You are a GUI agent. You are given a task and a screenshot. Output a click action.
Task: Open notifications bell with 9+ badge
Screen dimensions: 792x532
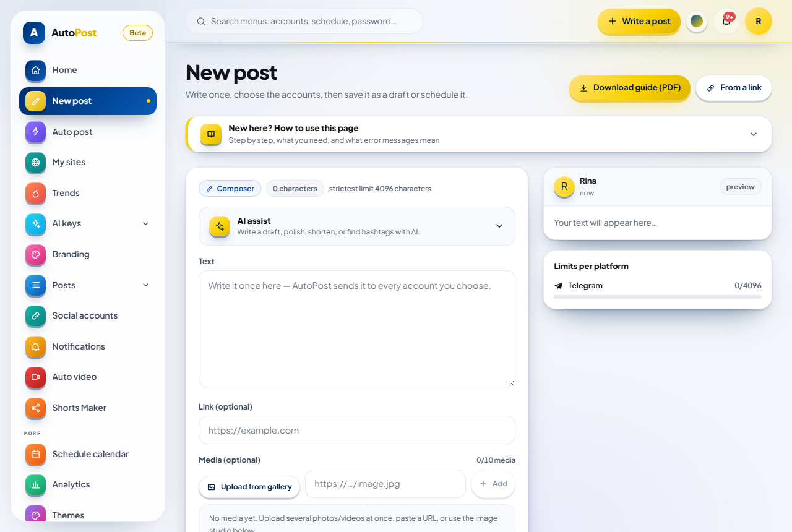pyautogui.click(x=726, y=21)
